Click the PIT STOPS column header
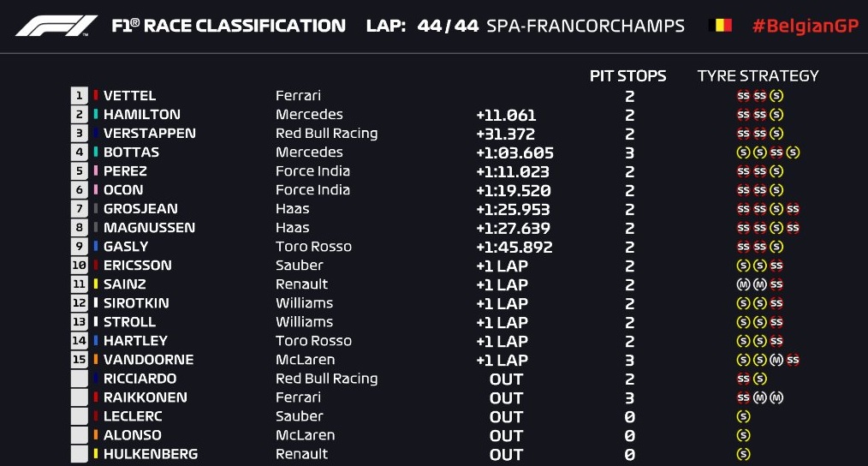Screen dimensions: 868x466 tap(627, 76)
